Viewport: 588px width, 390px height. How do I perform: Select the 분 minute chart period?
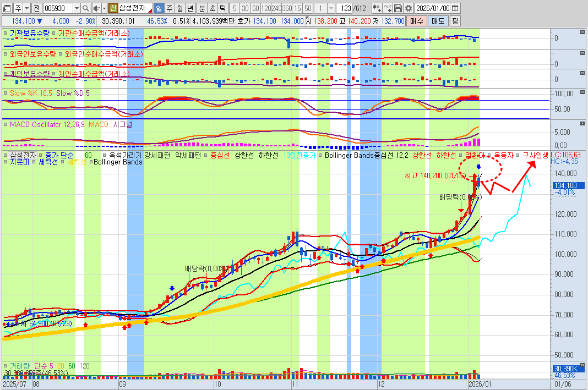pyautogui.click(x=201, y=8)
